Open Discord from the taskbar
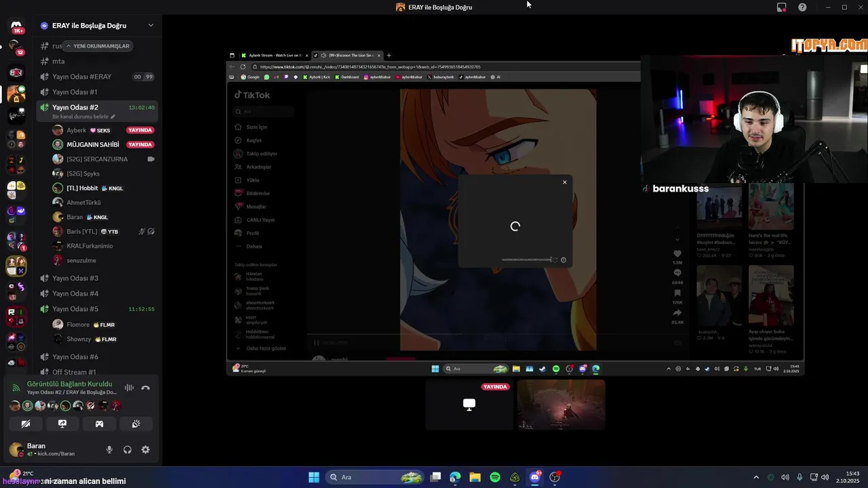 [535, 477]
